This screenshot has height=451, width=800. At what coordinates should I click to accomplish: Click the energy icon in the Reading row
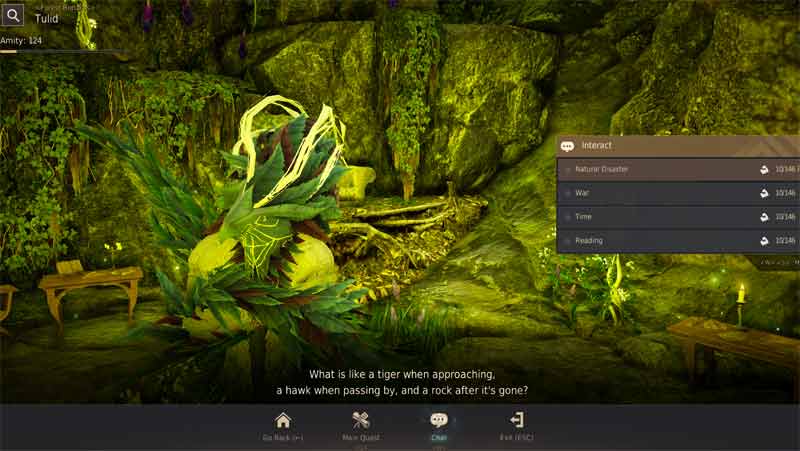(764, 241)
